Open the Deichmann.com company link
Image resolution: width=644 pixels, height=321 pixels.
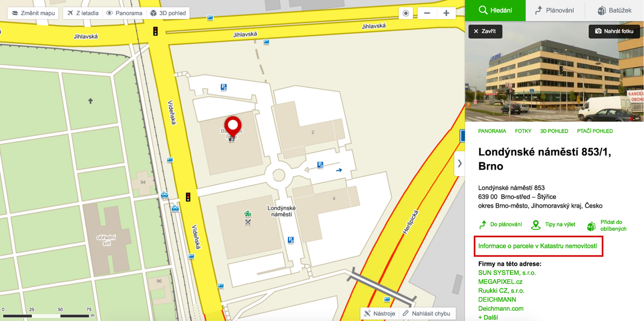click(501, 309)
